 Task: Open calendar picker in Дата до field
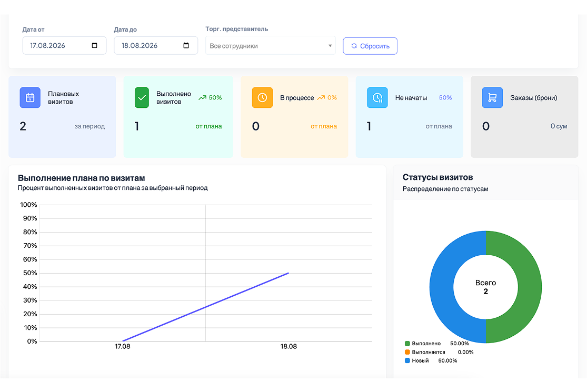pos(186,45)
